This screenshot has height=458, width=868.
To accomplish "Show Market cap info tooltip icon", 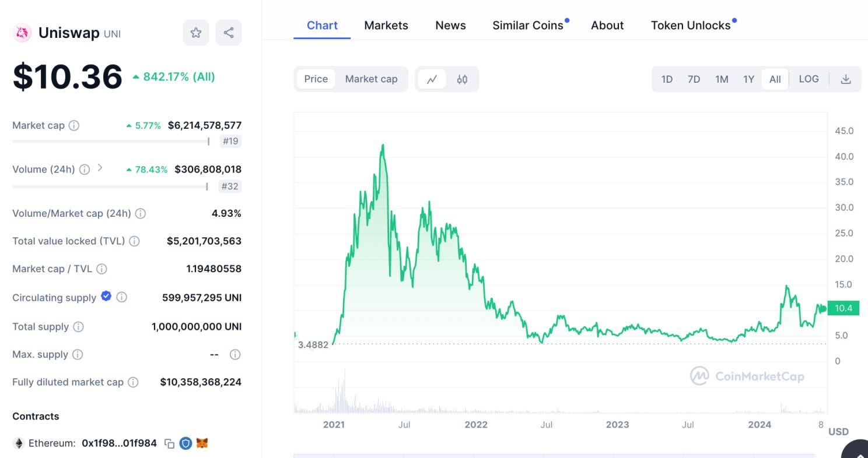I will pyautogui.click(x=74, y=125).
